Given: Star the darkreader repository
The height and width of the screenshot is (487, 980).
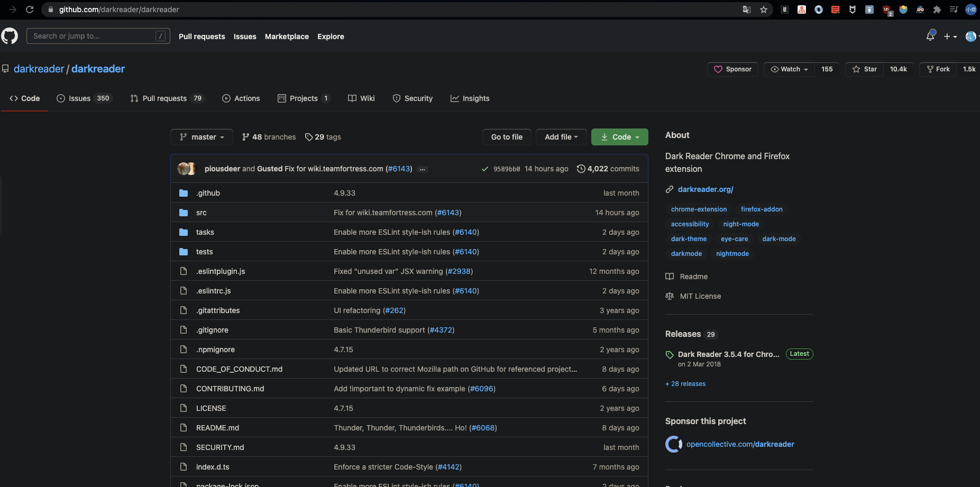Looking at the screenshot, I should tap(865, 69).
